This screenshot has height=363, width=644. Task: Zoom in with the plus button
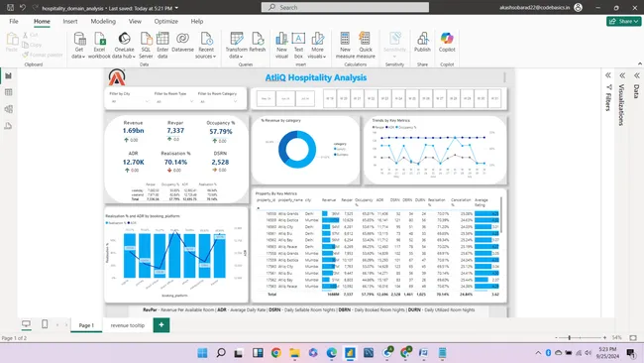[x=604, y=337]
